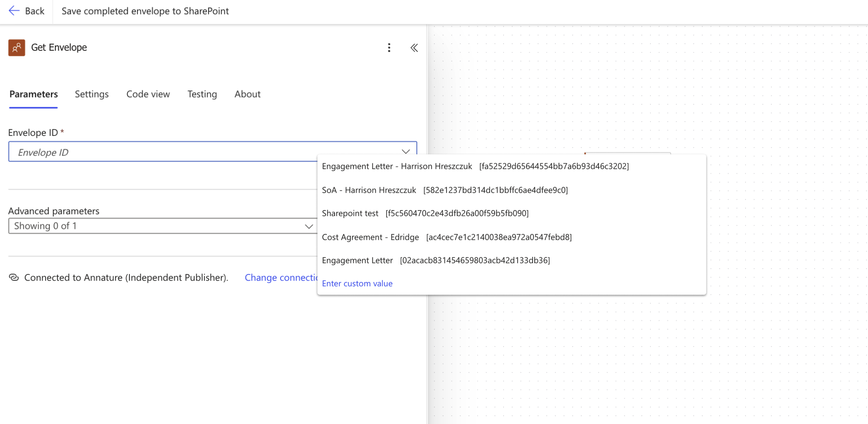Open the About tab
This screenshot has width=868, height=424.
(x=247, y=94)
